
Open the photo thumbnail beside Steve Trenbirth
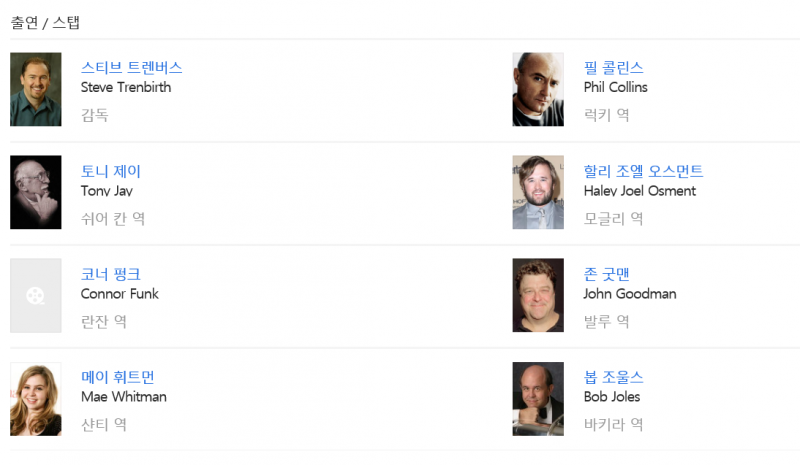pyautogui.click(x=36, y=89)
